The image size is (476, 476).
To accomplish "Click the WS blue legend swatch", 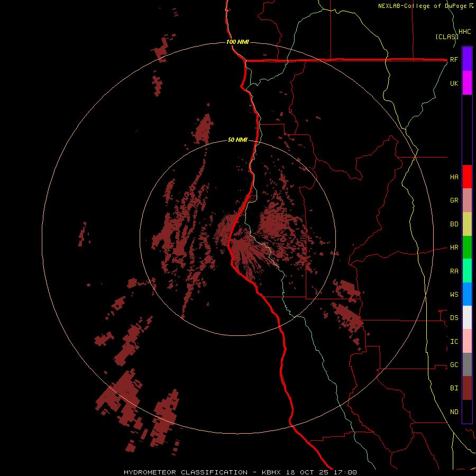I will (x=467, y=294).
